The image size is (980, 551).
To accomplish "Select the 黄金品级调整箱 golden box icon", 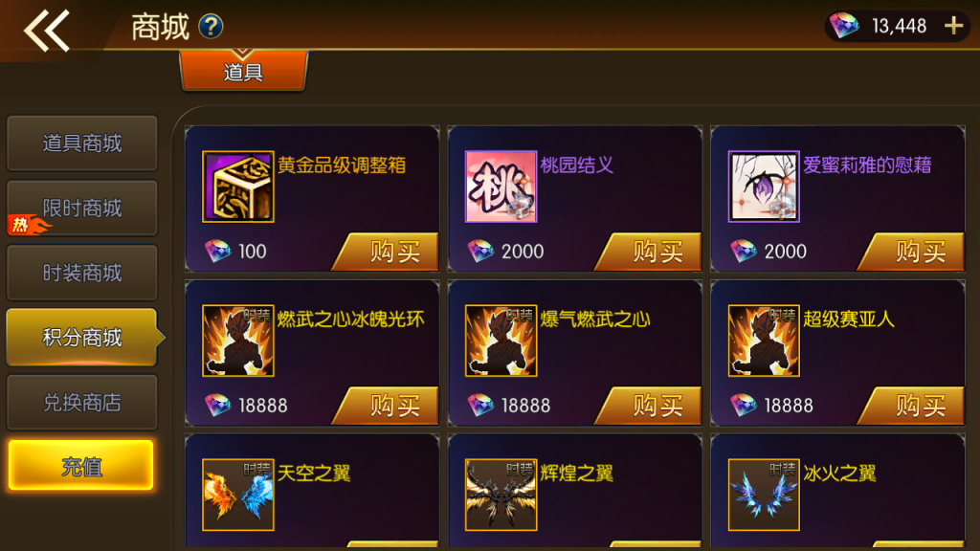I will 238,187.
